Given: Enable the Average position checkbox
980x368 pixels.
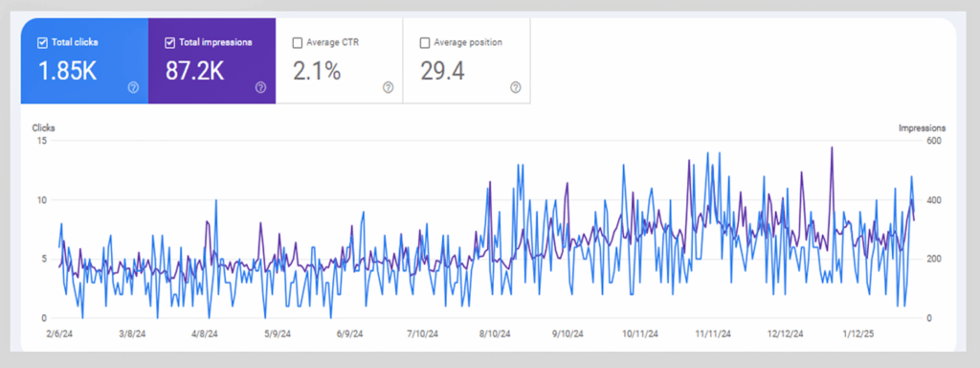Looking at the screenshot, I should (x=424, y=43).
